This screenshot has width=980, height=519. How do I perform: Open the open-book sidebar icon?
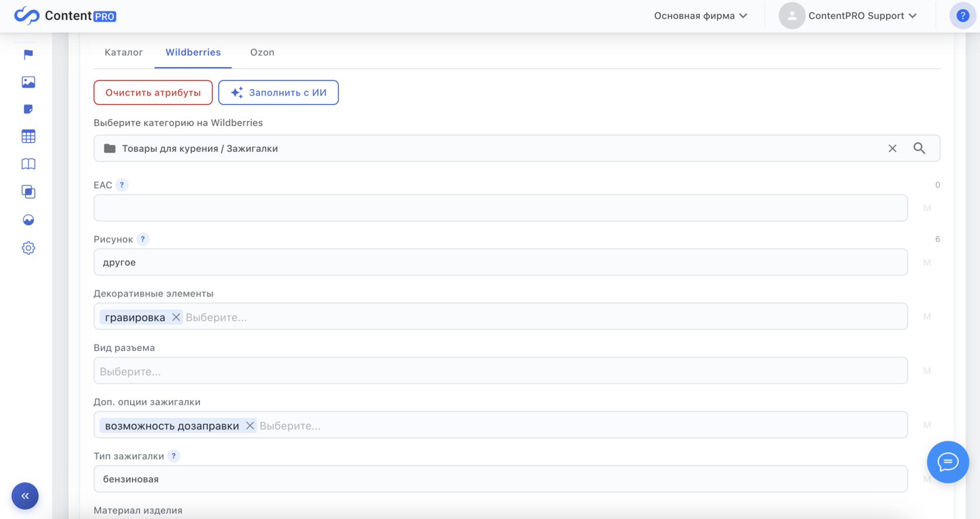pos(28,164)
